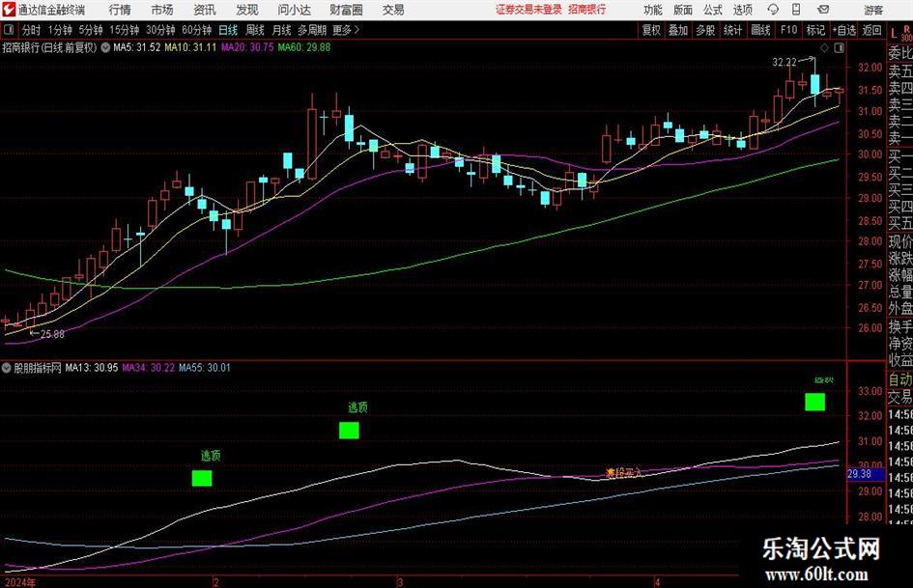Click the orange 波段买入 star marker
913x588 pixels.
(x=611, y=473)
